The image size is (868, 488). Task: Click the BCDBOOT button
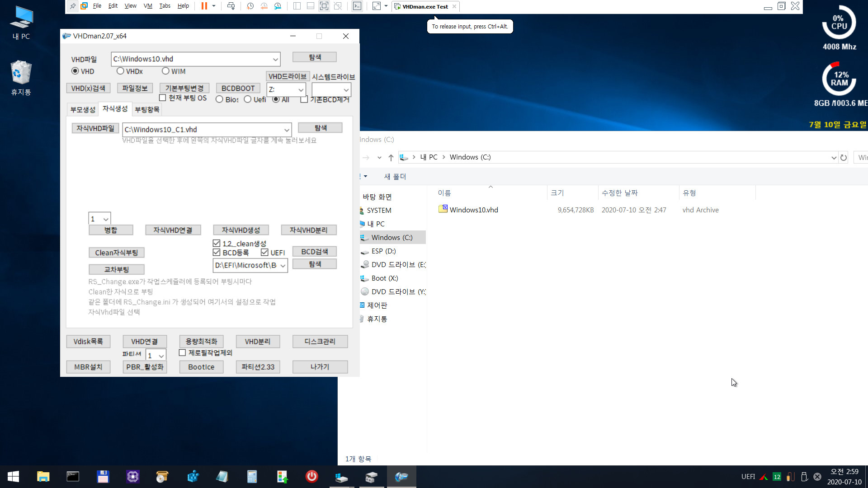[238, 88]
